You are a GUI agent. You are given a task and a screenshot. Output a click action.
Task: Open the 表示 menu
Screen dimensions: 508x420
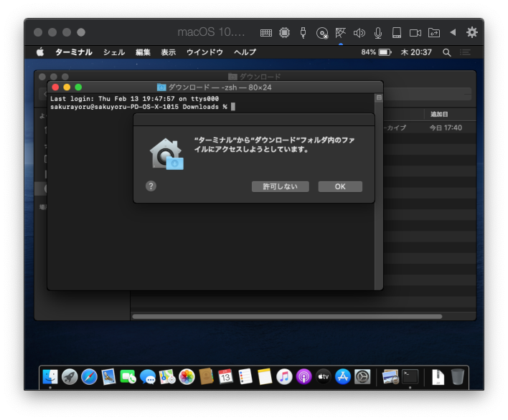169,52
